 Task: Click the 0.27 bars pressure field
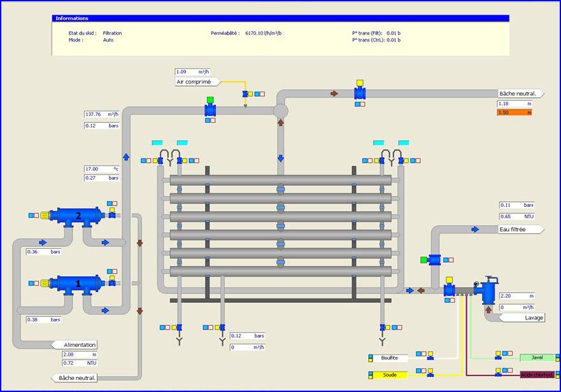[102, 178]
